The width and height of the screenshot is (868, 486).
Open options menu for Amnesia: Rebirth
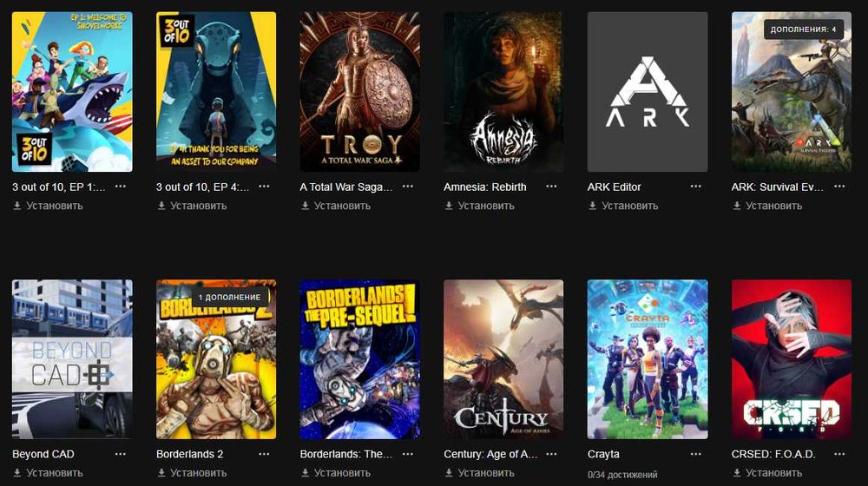tap(551, 187)
